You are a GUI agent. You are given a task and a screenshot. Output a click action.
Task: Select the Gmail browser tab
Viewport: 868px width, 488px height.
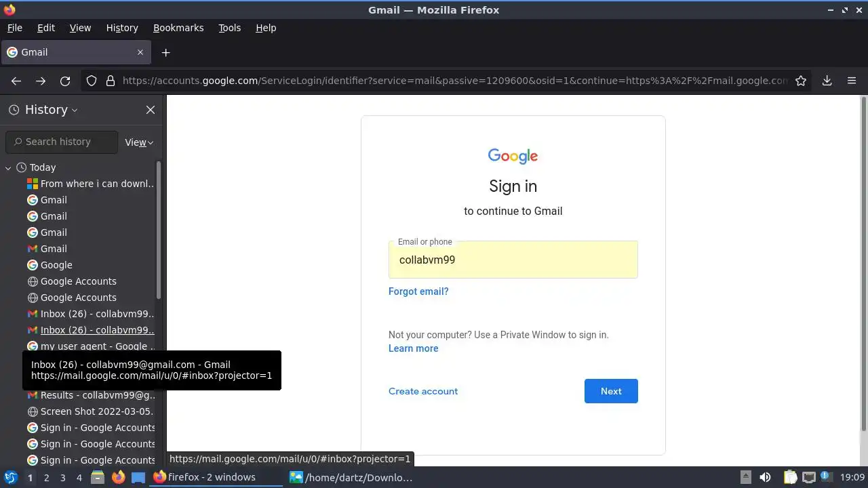click(76, 52)
